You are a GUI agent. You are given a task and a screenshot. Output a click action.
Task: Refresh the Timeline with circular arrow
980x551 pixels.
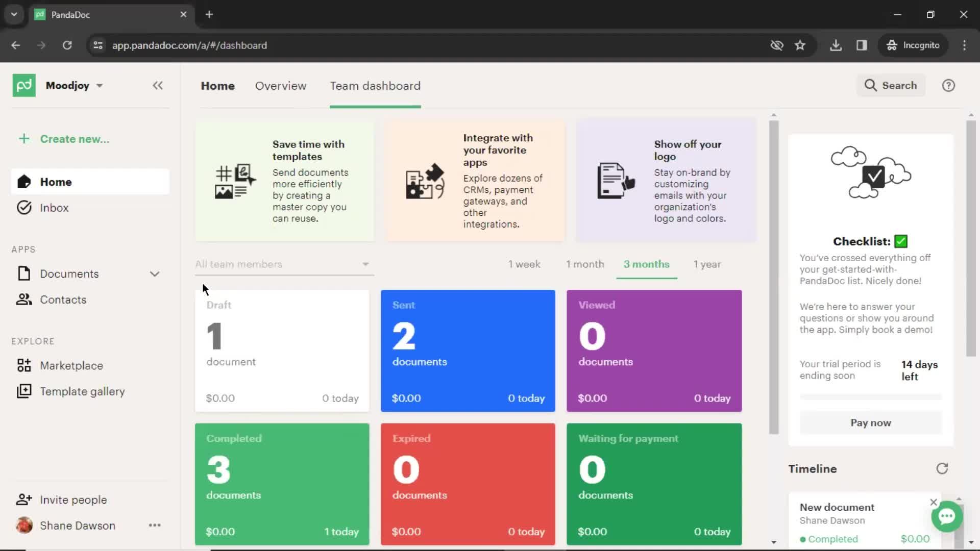[942, 468]
